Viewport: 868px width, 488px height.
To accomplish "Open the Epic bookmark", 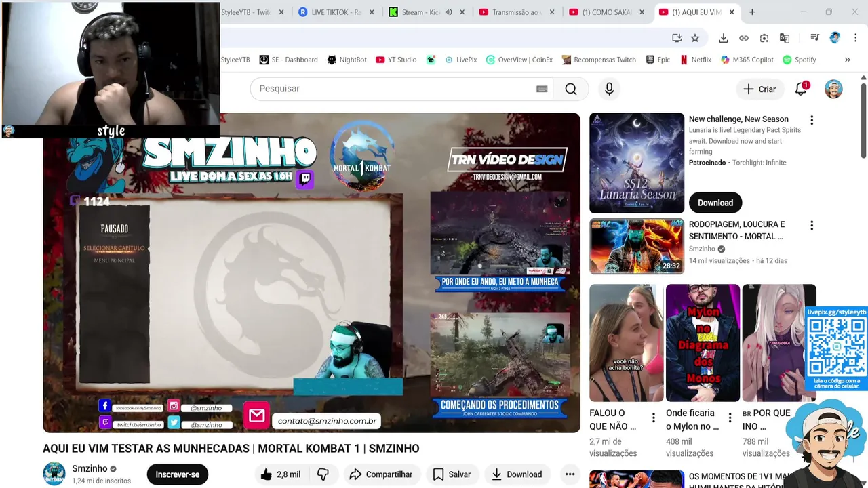I will coord(658,60).
